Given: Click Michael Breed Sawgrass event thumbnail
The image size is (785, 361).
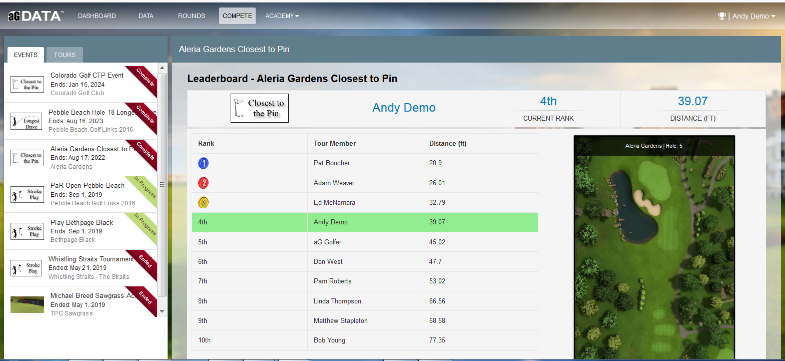Looking at the screenshot, I should pos(27,304).
